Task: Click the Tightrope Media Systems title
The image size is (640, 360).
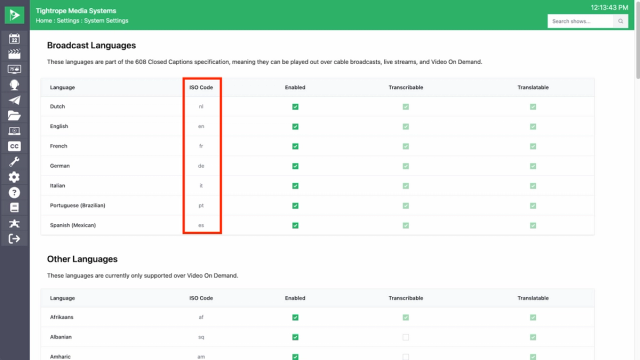Action: tap(76, 11)
